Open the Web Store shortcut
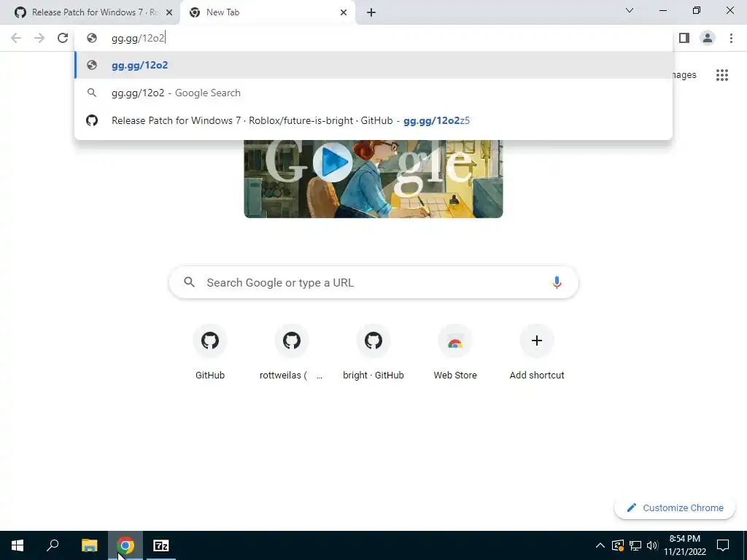Screen dimensions: 747x560 click(x=455, y=352)
